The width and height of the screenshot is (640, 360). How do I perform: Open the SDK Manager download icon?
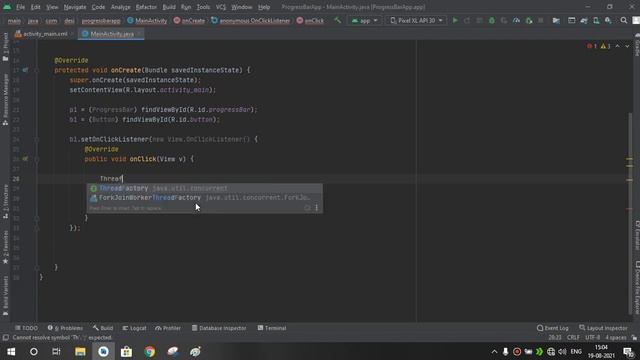(x=608, y=20)
